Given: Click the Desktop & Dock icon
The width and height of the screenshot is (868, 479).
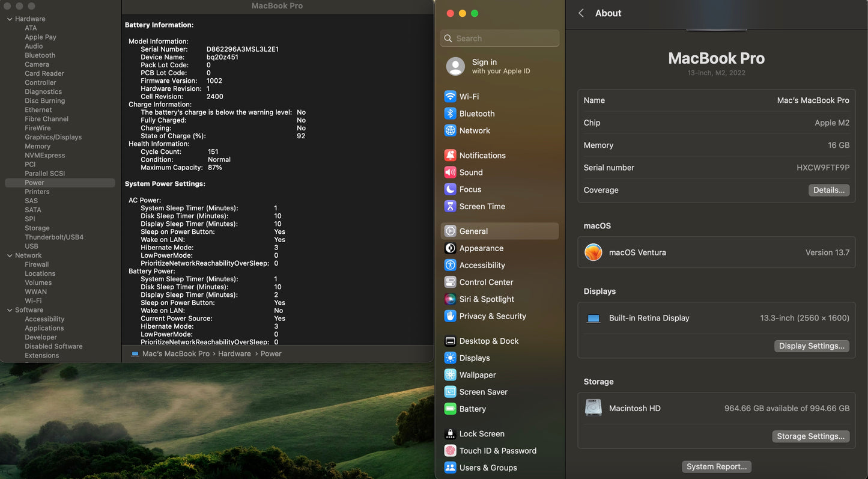Looking at the screenshot, I should [450, 341].
